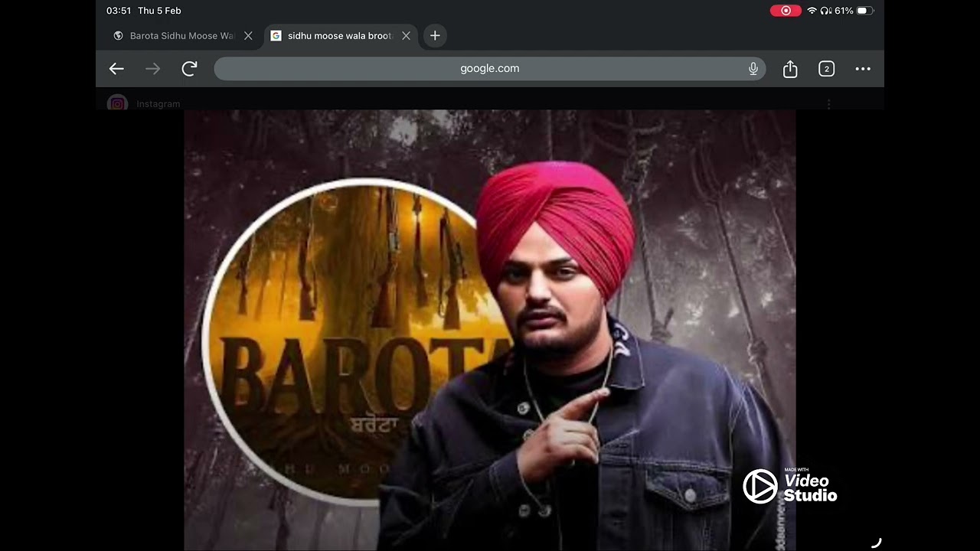Click the Thu 5 Feb date
Viewport: 980px width, 551px height.
(159, 11)
